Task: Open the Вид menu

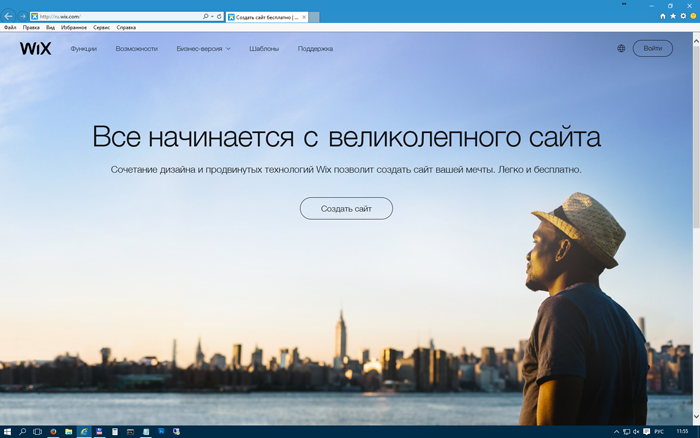Action: tap(50, 27)
